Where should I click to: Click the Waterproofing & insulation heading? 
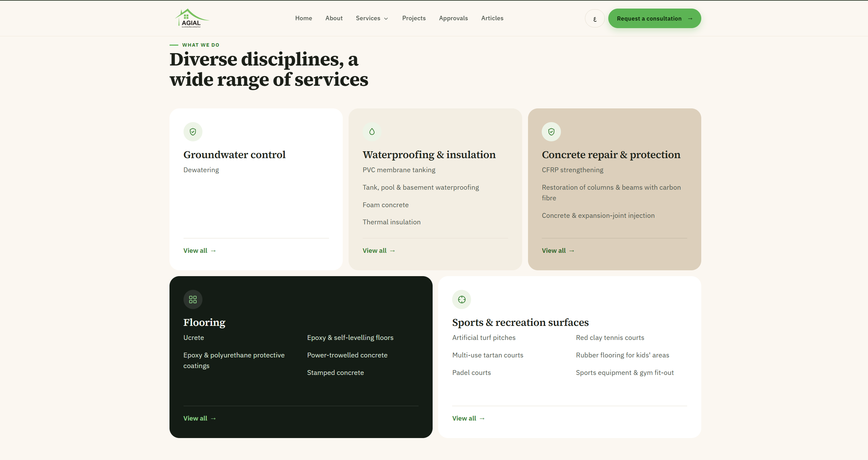click(429, 155)
